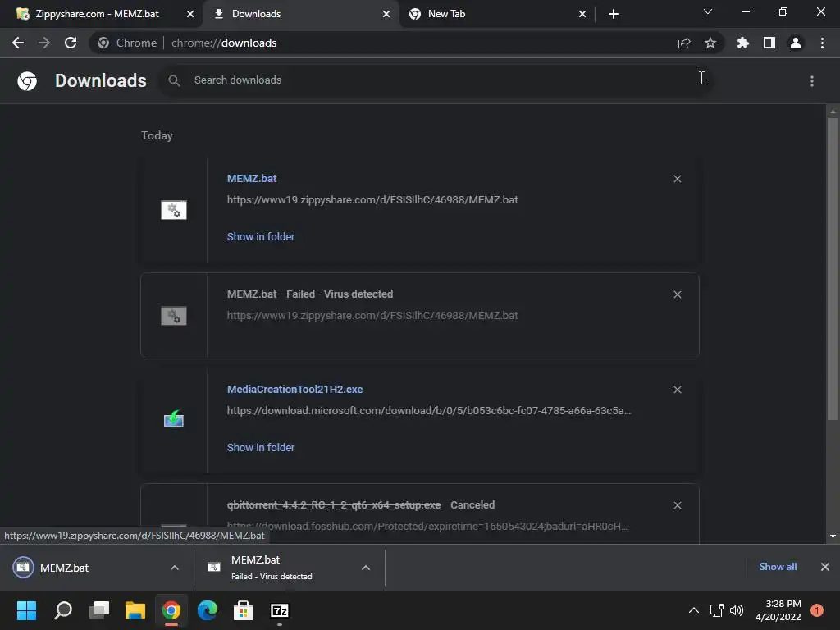
Task: Toggle the side panel icon
Action: [x=769, y=43]
